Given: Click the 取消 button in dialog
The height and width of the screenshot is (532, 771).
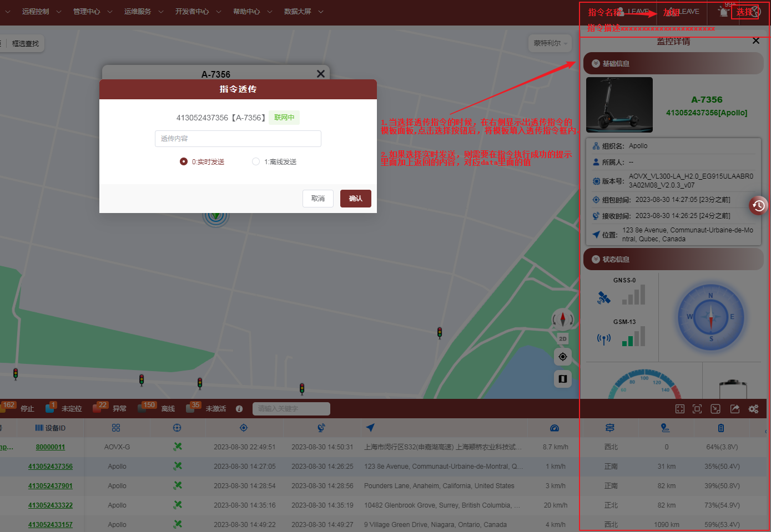Looking at the screenshot, I should click(318, 199).
